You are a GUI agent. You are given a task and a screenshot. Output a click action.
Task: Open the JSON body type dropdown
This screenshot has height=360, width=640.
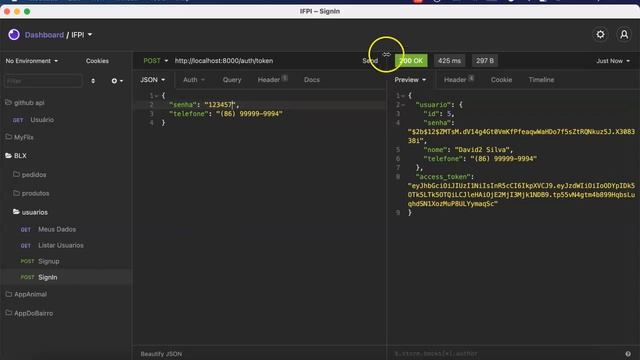153,80
